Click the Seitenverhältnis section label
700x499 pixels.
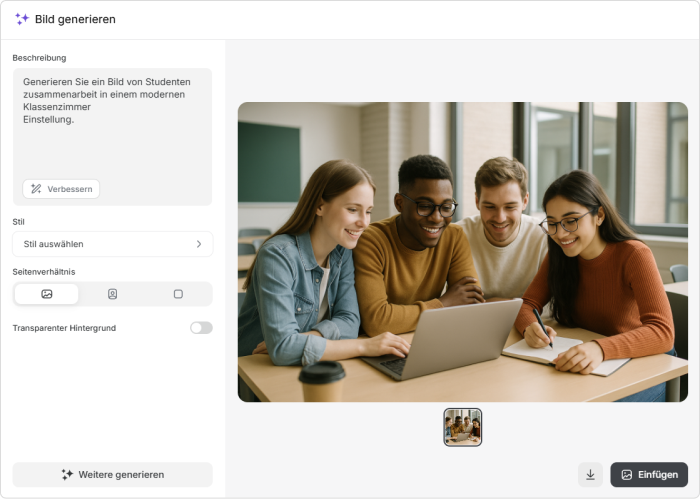(44, 271)
